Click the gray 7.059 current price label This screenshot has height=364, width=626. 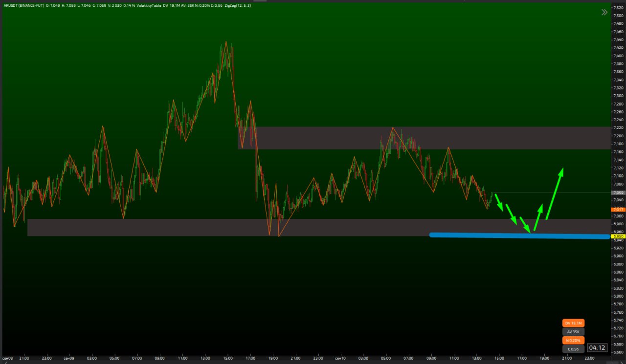618,193
